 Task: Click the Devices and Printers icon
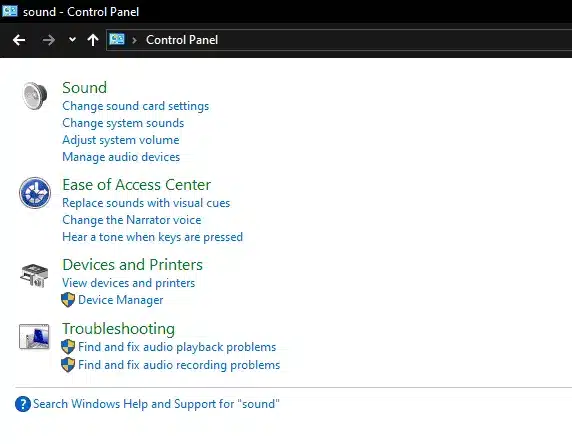(x=34, y=275)
